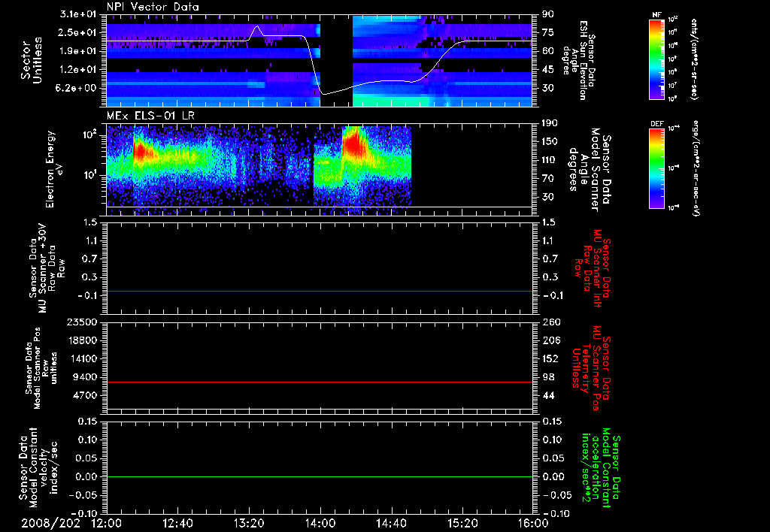The image size is (770, 532).
Task: Click the '14:00' time axis label
Action: [320, 523]
